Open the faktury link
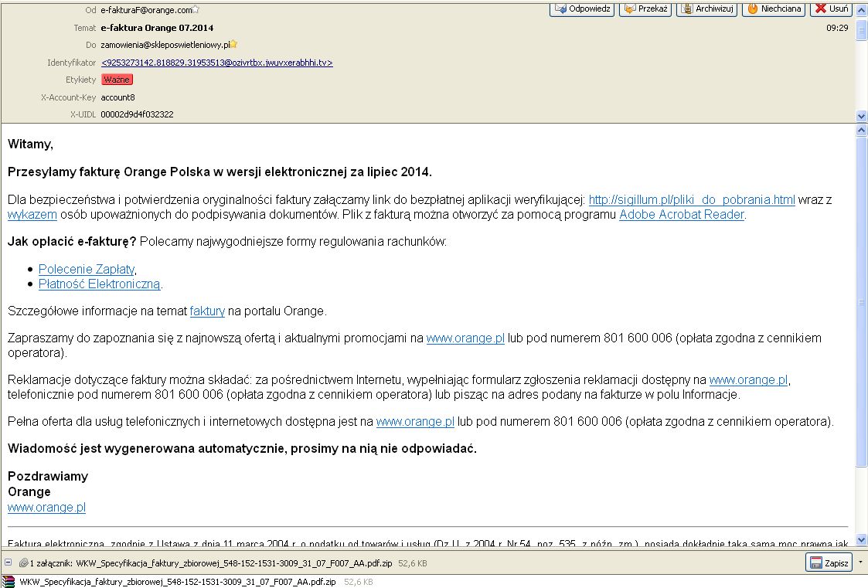Screen dimensions: 868x588 click(207, 311)
